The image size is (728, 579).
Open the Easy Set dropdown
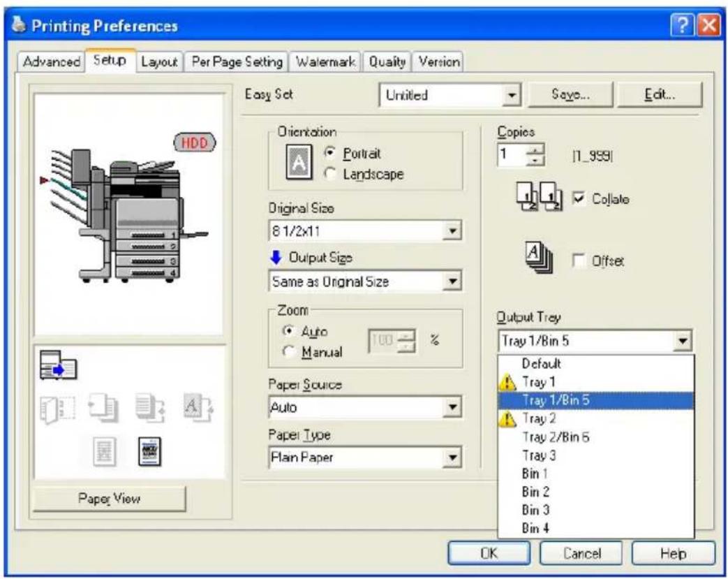tap(511, 95)
